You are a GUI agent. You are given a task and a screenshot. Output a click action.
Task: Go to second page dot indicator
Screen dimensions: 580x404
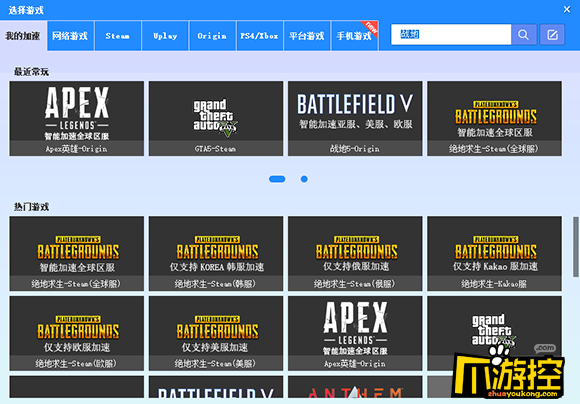[x=304, y=179]
